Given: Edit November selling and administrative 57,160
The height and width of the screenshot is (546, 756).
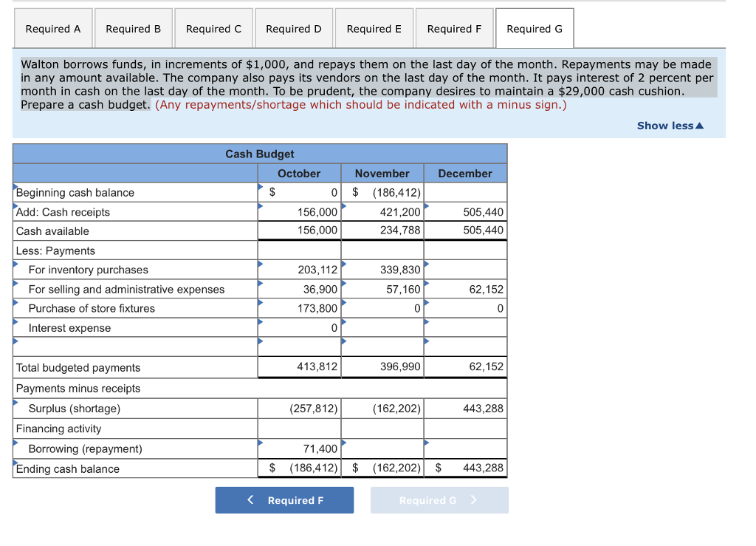Looking at the screenshot, I should (x=382, y=289).
